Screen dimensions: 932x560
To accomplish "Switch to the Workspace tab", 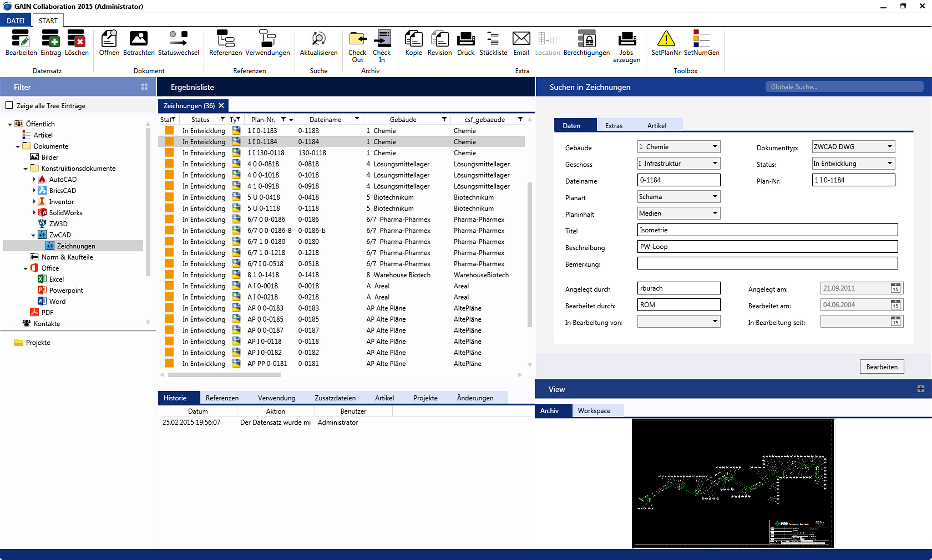I will [x=594, y=410].
